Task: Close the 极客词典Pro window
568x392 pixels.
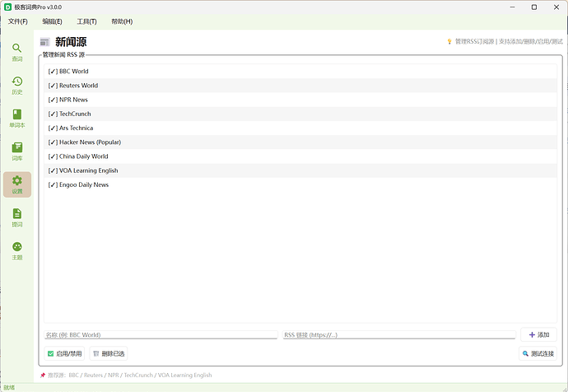Action: tap(556, 7)
